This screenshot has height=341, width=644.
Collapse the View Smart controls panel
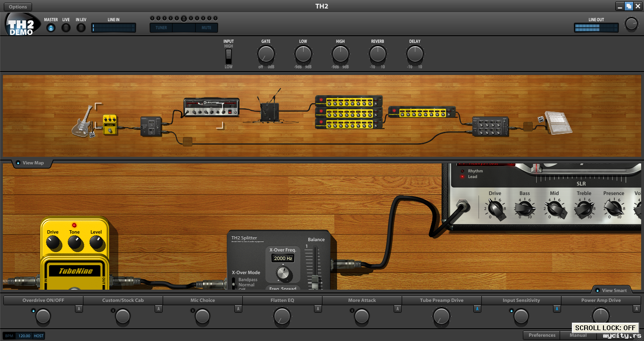click(x=611, y=291)
